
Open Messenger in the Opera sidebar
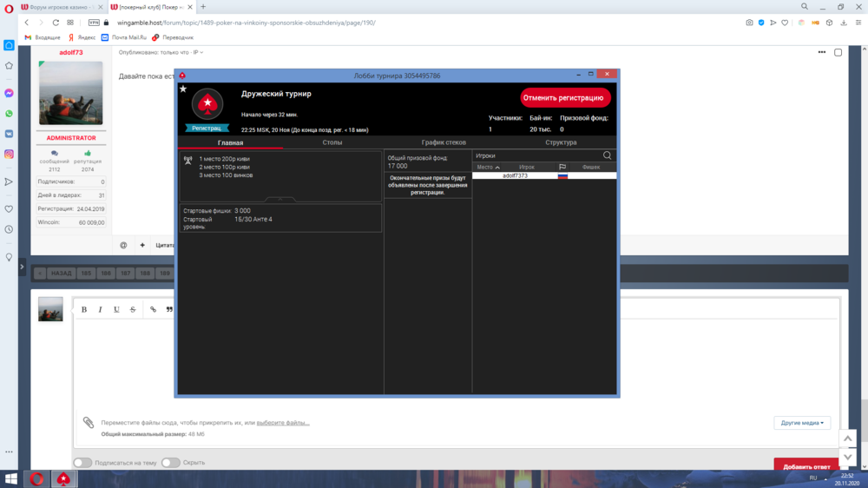click(9, 93)
